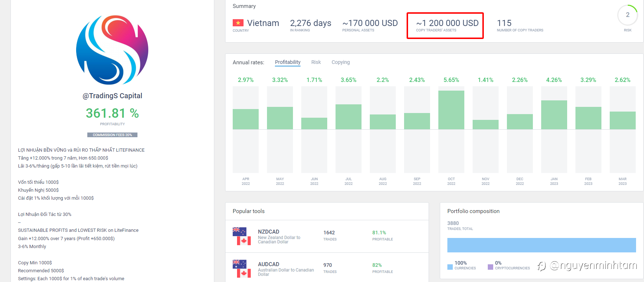Click the purple Cryptocurrencies legend swatch
The width and height of the screenshot is (644, 282).
490,267
